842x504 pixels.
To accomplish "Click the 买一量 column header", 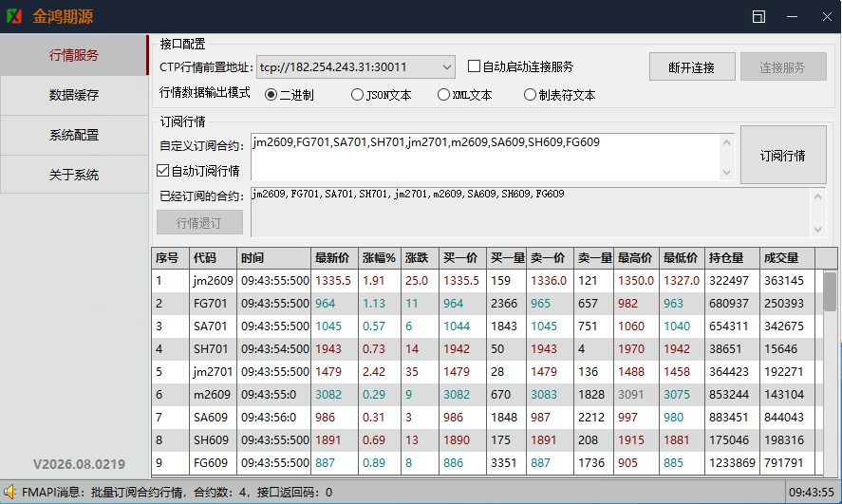I will pos(506,258).
